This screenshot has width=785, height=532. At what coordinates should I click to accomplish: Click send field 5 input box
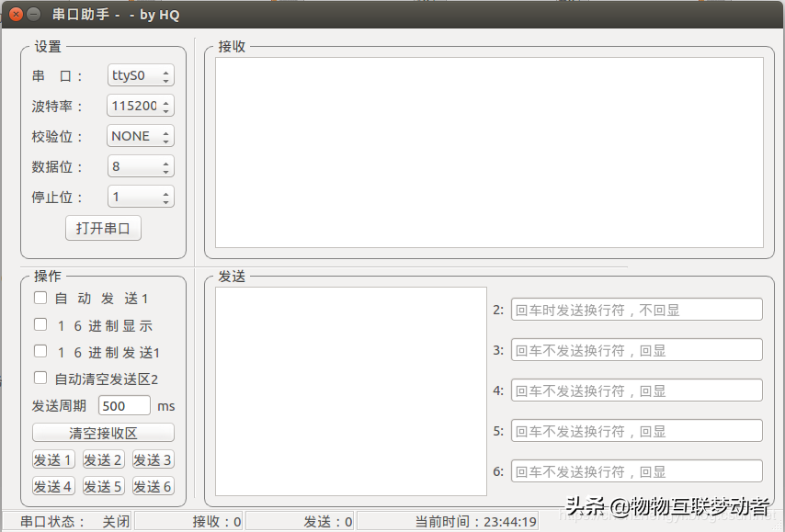(x=637, y=431)
